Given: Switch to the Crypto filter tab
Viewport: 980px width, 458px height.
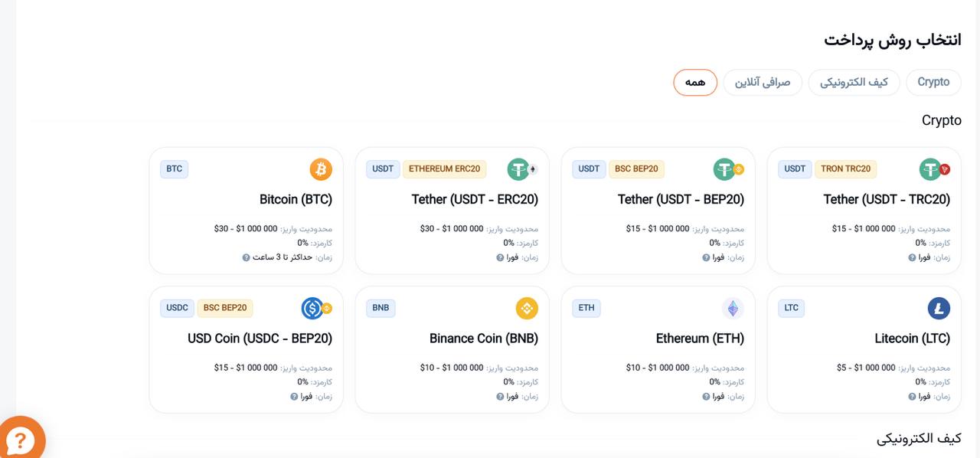Looking at the screenshot, I should click(933, 83).
